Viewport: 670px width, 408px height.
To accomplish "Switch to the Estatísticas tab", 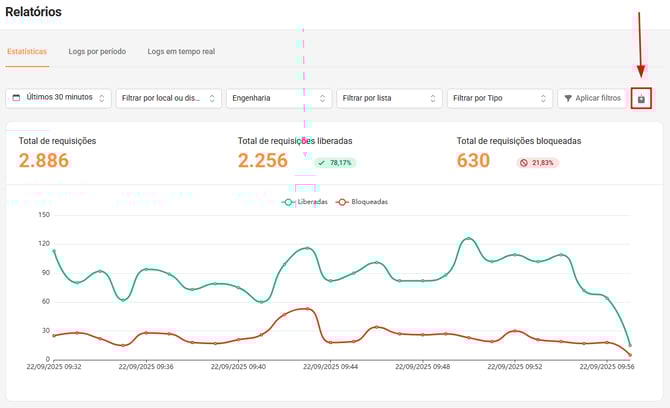I will coord(27,51).
